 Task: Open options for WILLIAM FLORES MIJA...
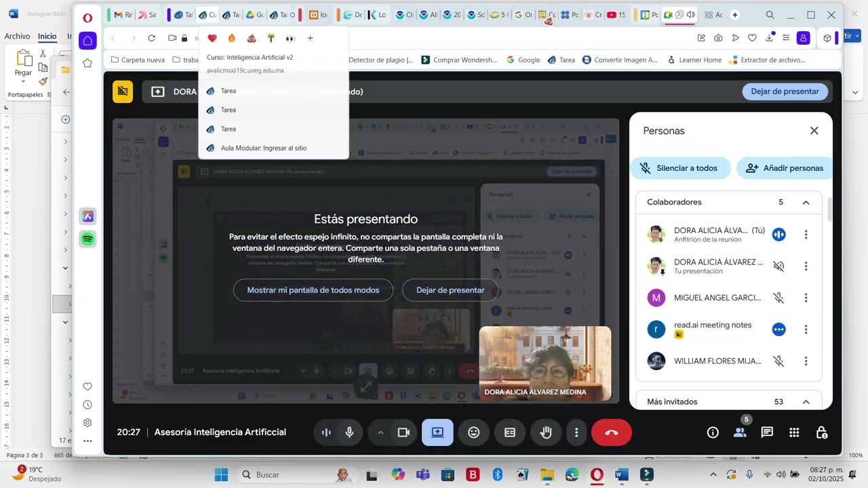(806, 361)
